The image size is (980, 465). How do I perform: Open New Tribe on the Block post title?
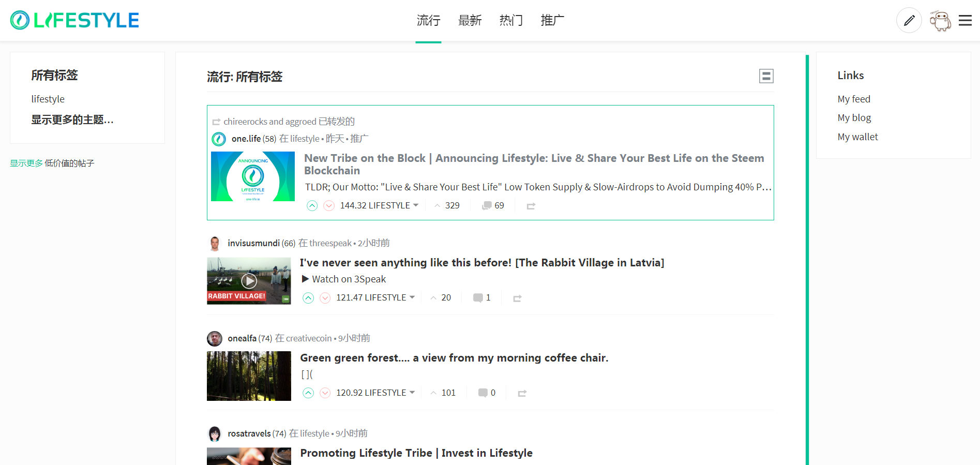coord(534,164)
